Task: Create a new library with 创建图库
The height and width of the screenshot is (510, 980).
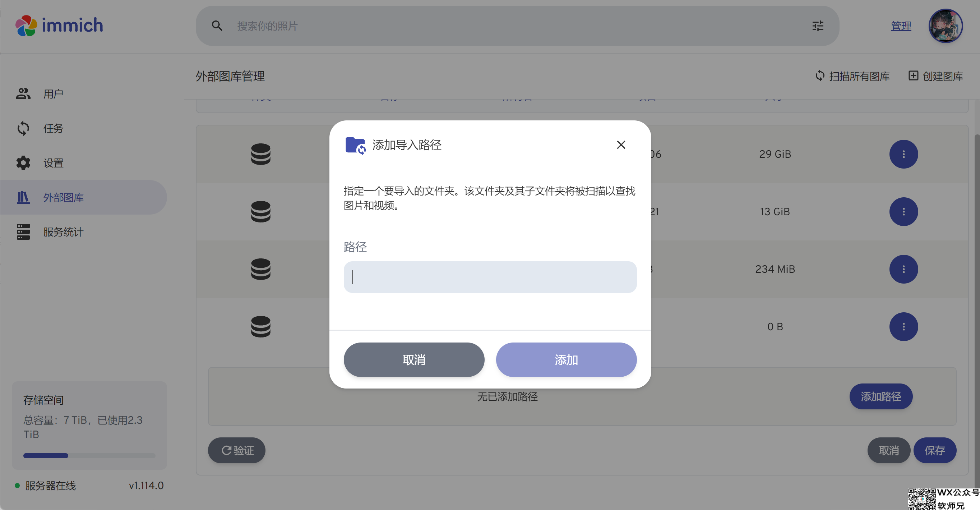Action: tap(935, 76)
